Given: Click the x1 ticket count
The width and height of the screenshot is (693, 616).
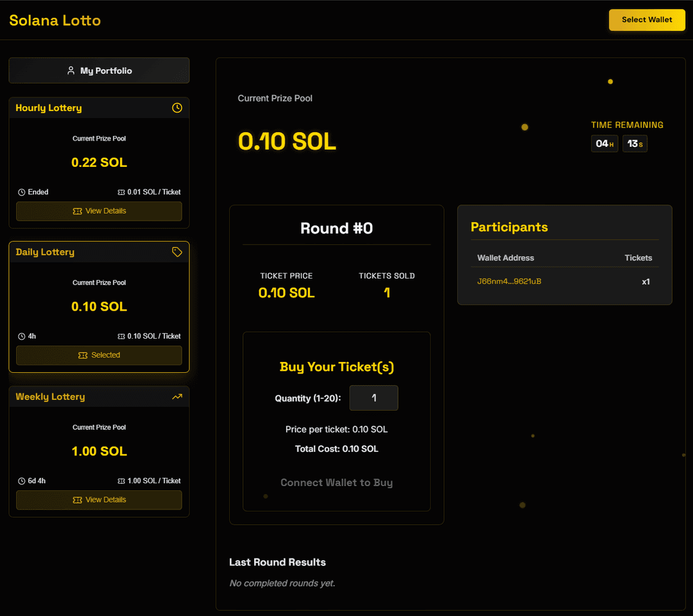Looking at the screenshot, I should (x=646, y=282).
